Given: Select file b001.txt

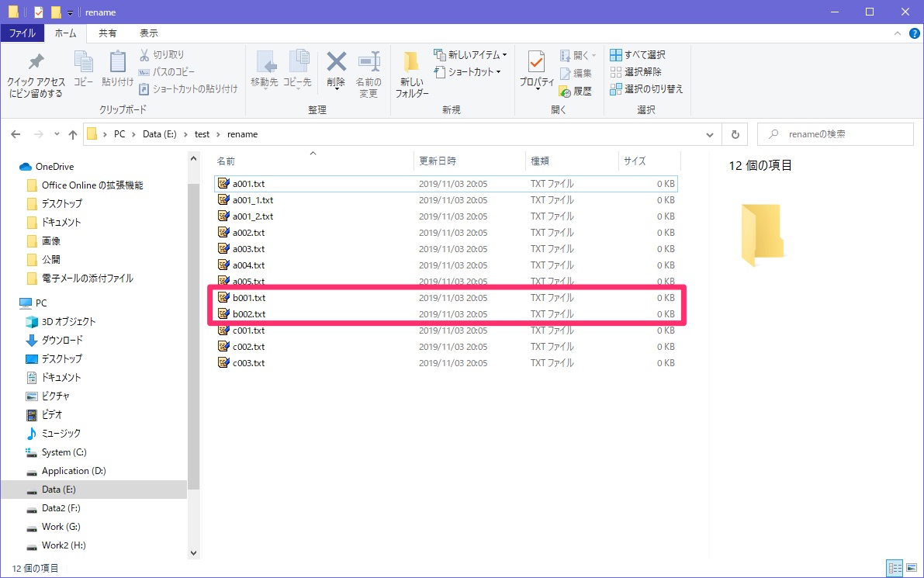Looking at the screenshot, I should [446, 298].
